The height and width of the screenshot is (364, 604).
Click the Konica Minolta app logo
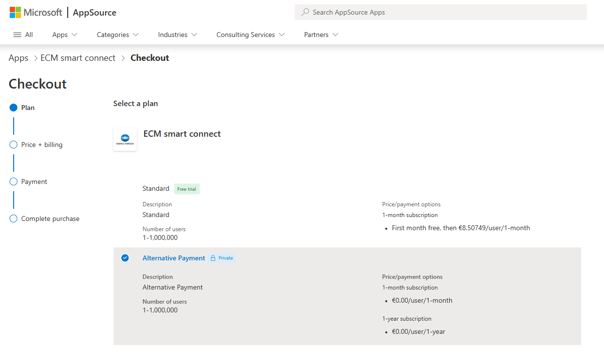[125, 139]
